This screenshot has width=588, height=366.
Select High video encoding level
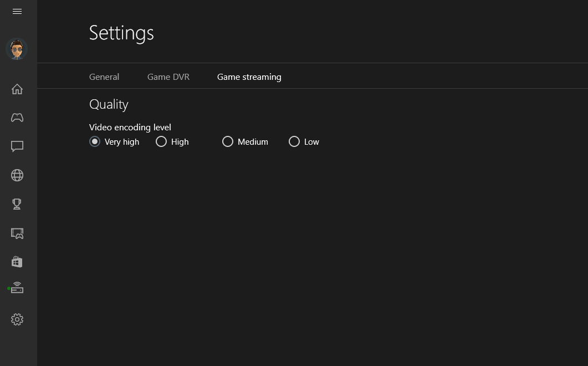172,141
